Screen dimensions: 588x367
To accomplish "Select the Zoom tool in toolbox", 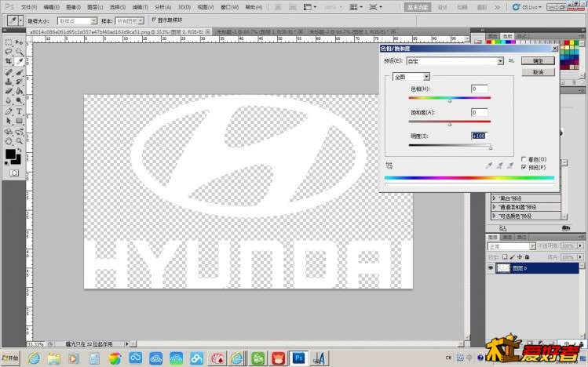I will [x=19, y=141].
